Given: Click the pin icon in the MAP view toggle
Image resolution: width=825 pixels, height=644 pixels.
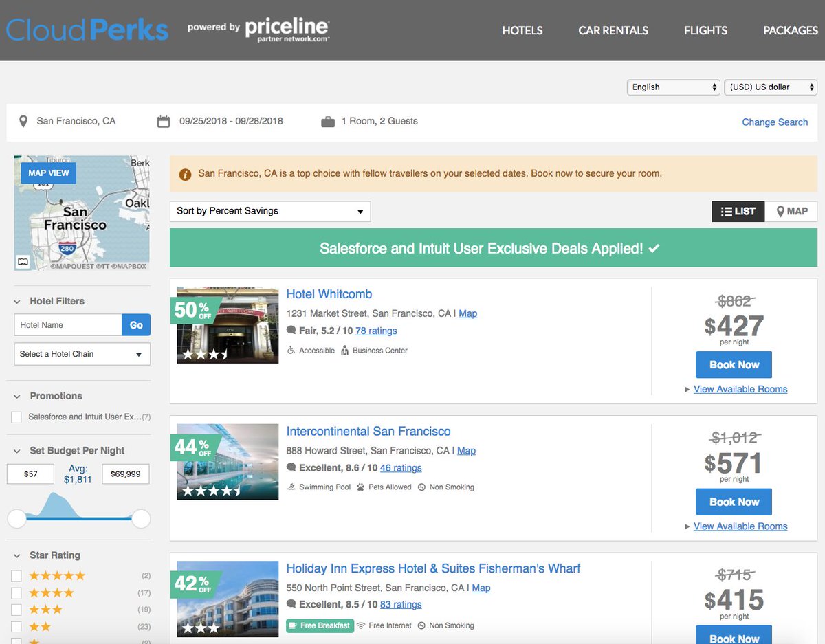Looking at the screenshot, I should pyautogui.click(x=780, y=212).
